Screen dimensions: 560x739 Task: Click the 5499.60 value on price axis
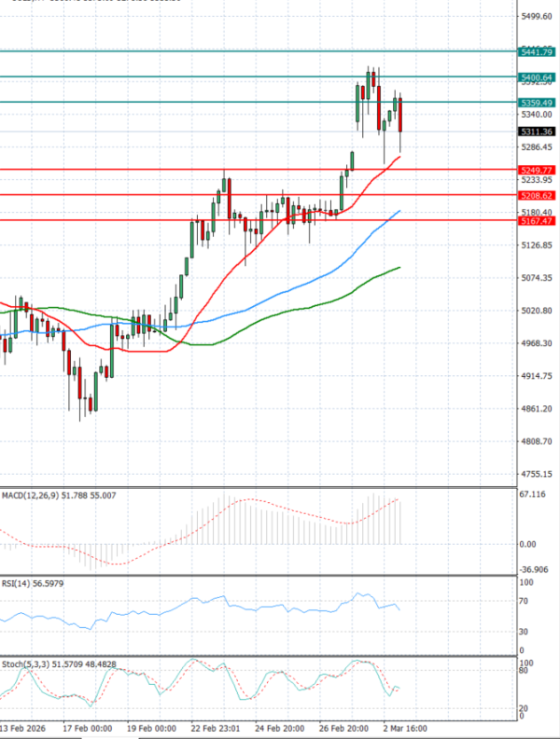pyautogui.click(x=536, y=17)
